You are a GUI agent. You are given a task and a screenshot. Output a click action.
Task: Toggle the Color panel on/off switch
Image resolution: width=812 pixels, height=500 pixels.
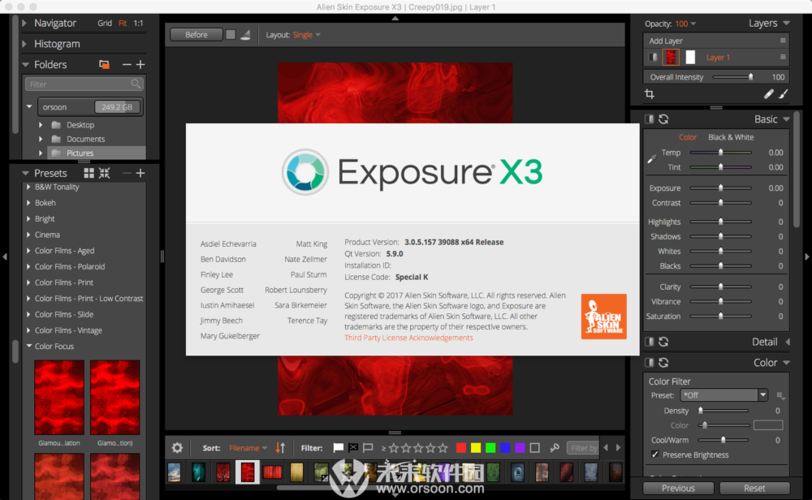point(649,362)
